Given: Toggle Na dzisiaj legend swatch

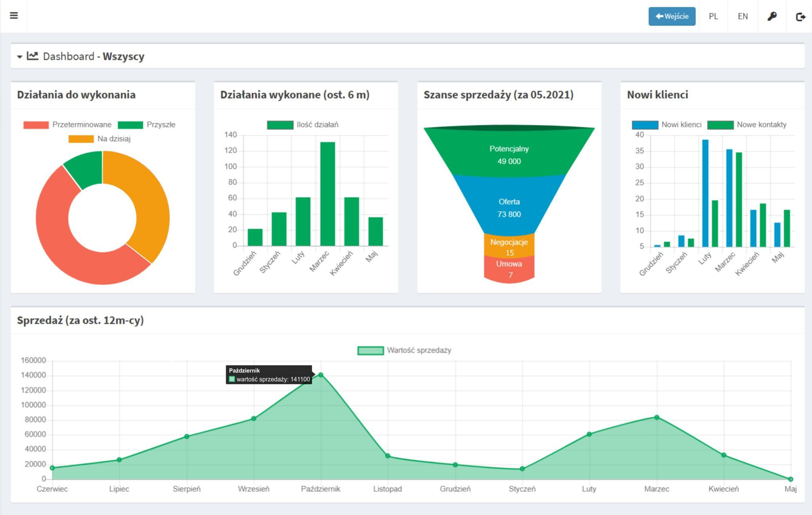Looking at the screenshot, I should (x=81, y=139).
